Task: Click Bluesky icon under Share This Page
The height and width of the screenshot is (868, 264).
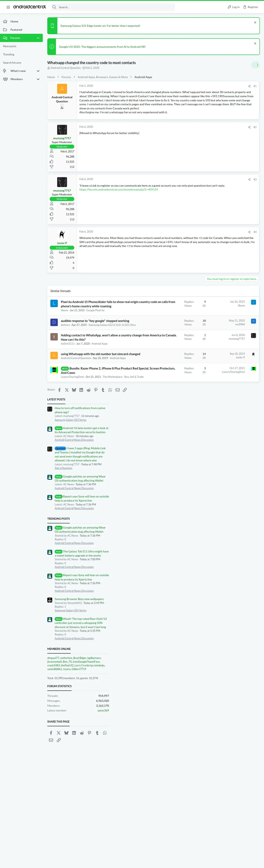Action: click(x=66, y=733)
